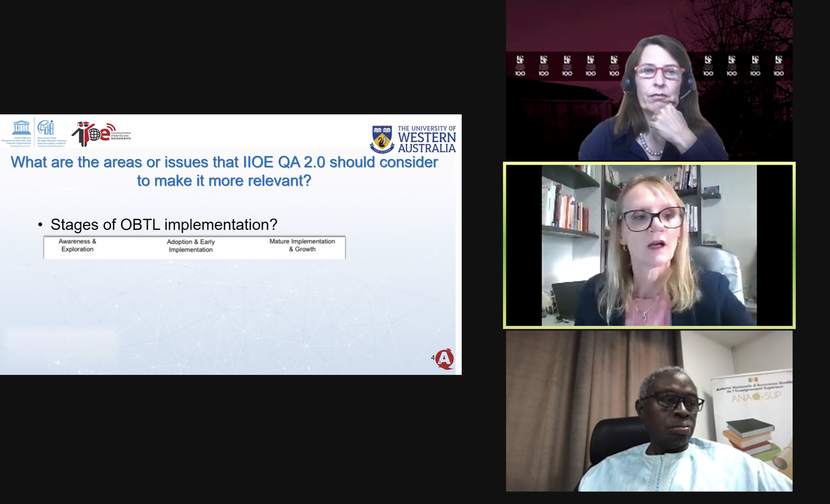Select the Awareness & Exploration stage

click(77, 246)
